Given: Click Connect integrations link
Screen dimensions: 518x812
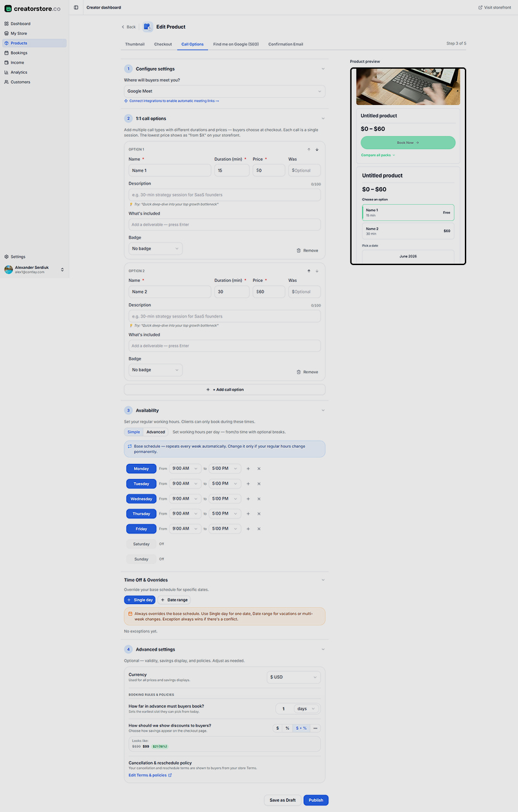Looking at the screenshot, I should point(172,101).
